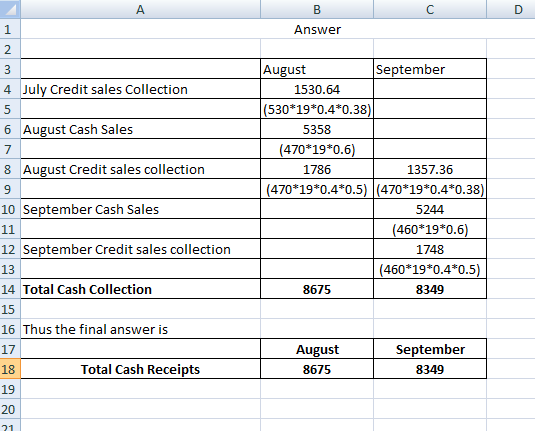Viewport: 535px width, 431px height.
Task: Select highlighted row 18 header
Action: (x=10, y=369)
